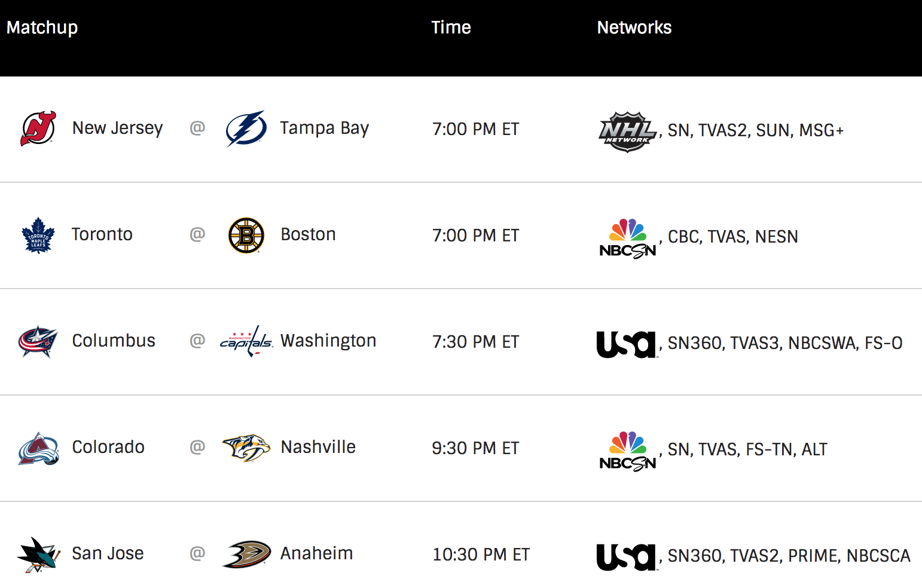Click the Time column header

point(451,27)
